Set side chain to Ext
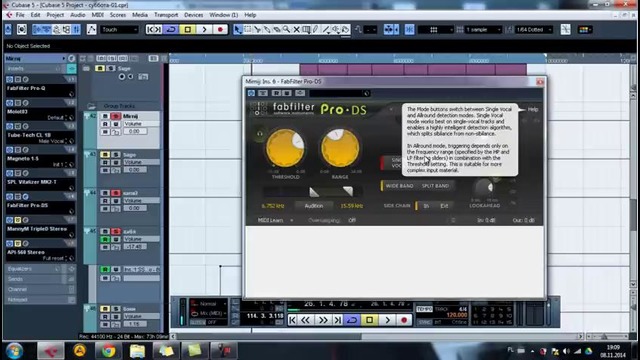 [x=444, y=206]
